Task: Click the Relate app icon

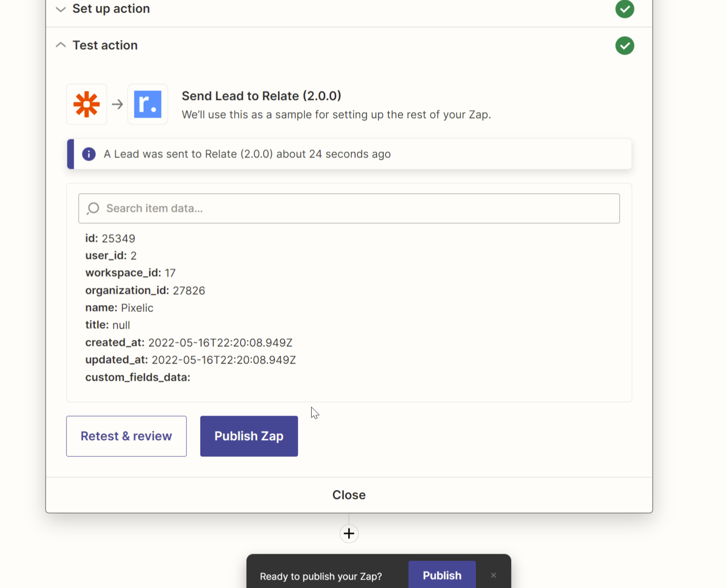Action: 147,104
